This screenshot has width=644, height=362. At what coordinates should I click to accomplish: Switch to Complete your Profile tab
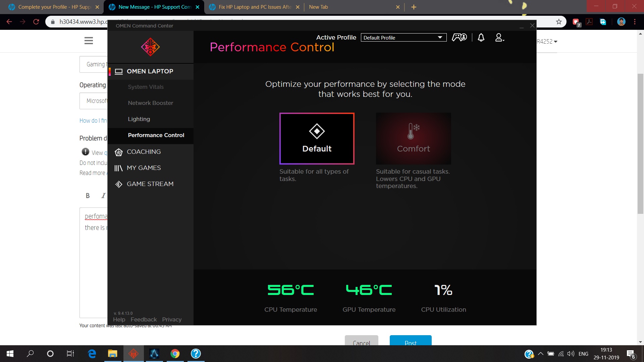[x=54, y=7]
